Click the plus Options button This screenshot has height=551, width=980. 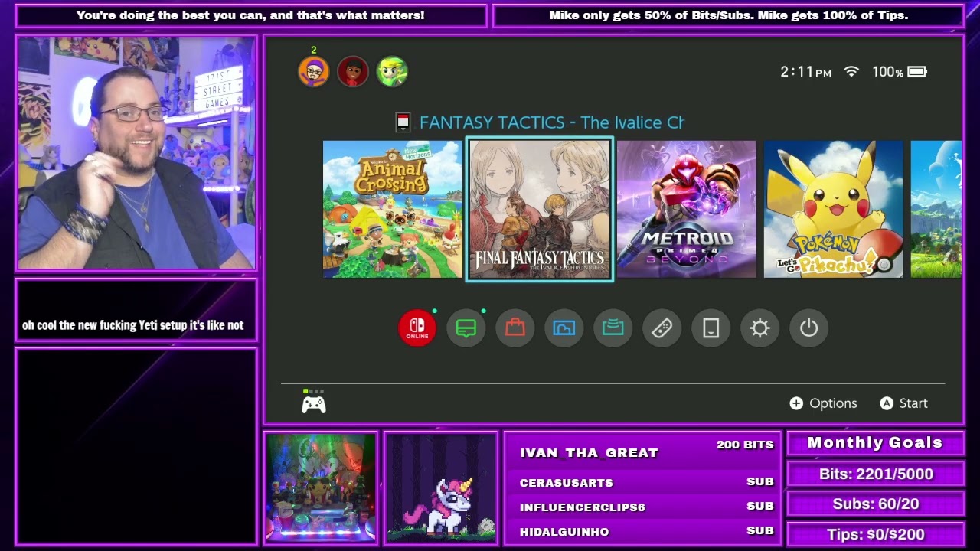pos(824,403)
